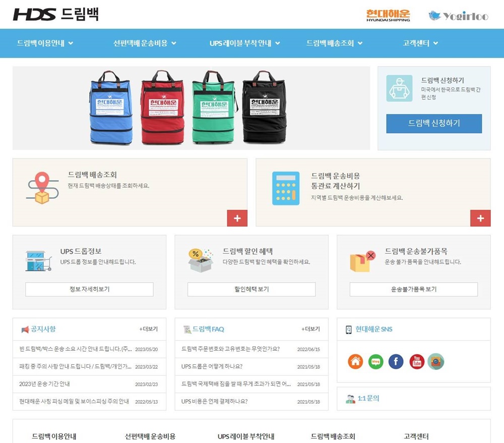Click the 드림백 배송조회 card title

(92, 175)
